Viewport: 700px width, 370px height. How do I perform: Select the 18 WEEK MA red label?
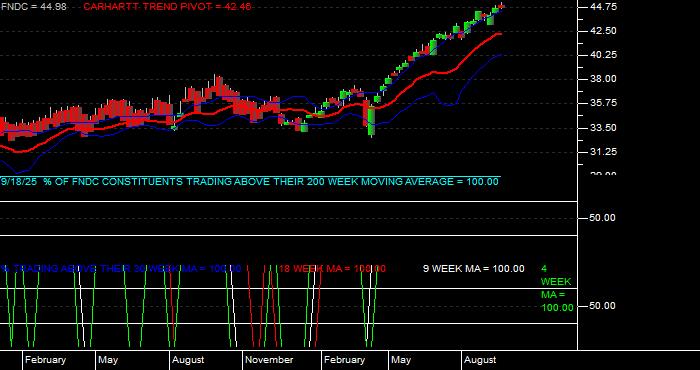[333, 269]
